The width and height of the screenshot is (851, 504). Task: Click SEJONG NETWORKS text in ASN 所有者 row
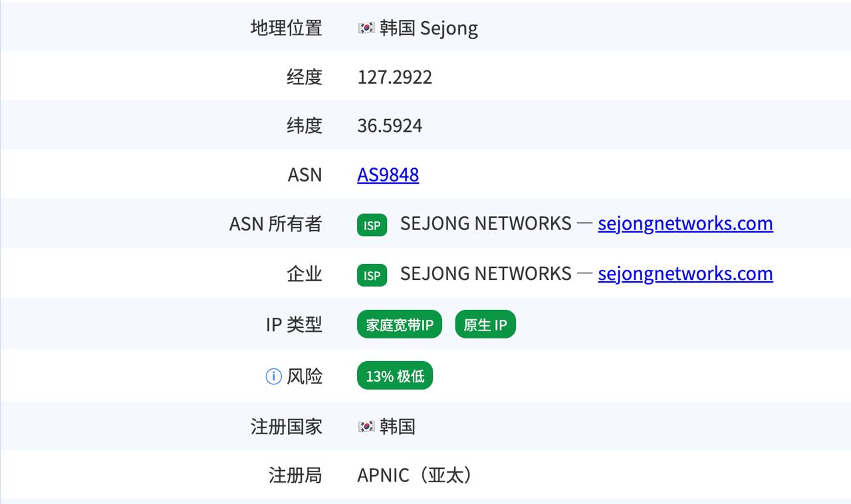coord(486,223)
